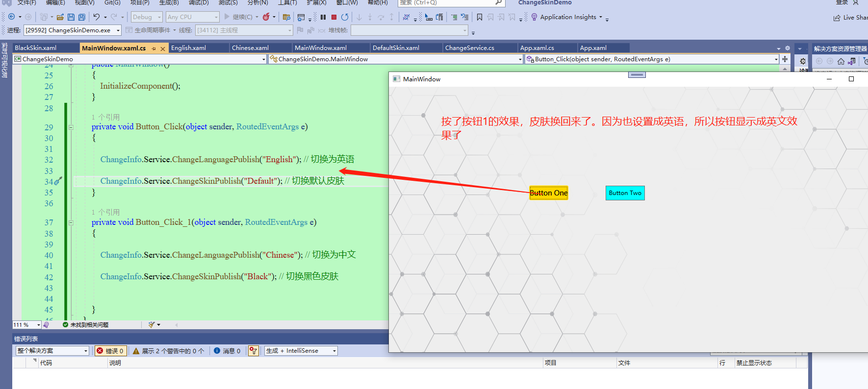The width and height of the screenshot is (868, 389).
Task: Toggle the build-error filter funnel icon
Action: coord(253,351)
